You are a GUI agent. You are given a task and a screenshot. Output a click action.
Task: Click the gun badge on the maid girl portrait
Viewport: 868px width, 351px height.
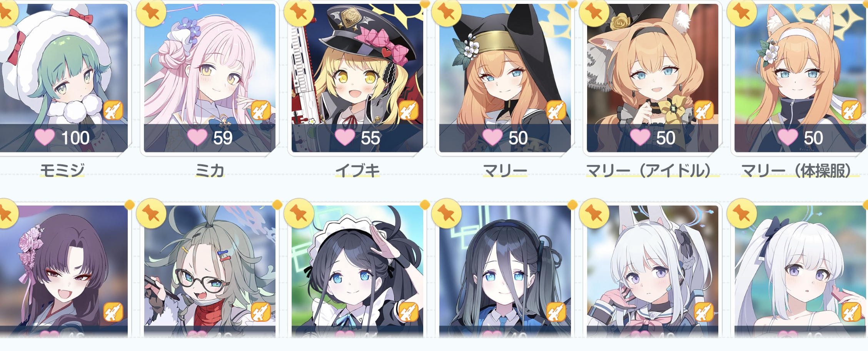[x=408, y=312]
